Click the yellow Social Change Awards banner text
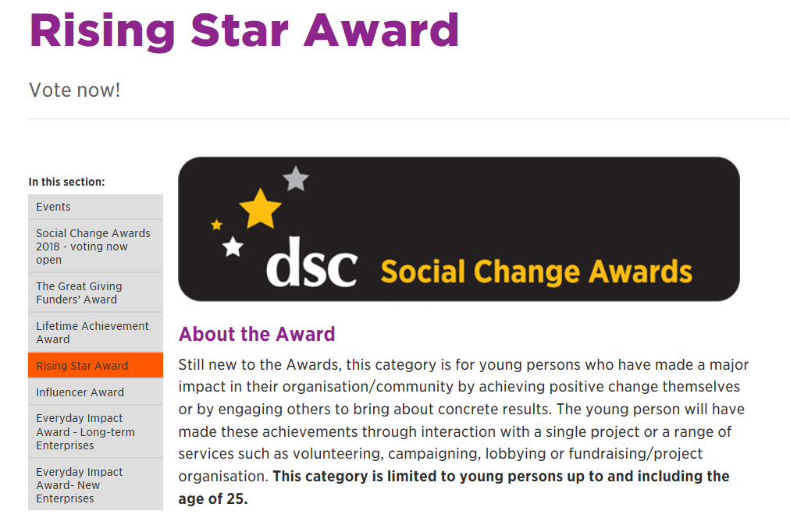This screenshot has width=790, height=532. (x=536, y=271)
